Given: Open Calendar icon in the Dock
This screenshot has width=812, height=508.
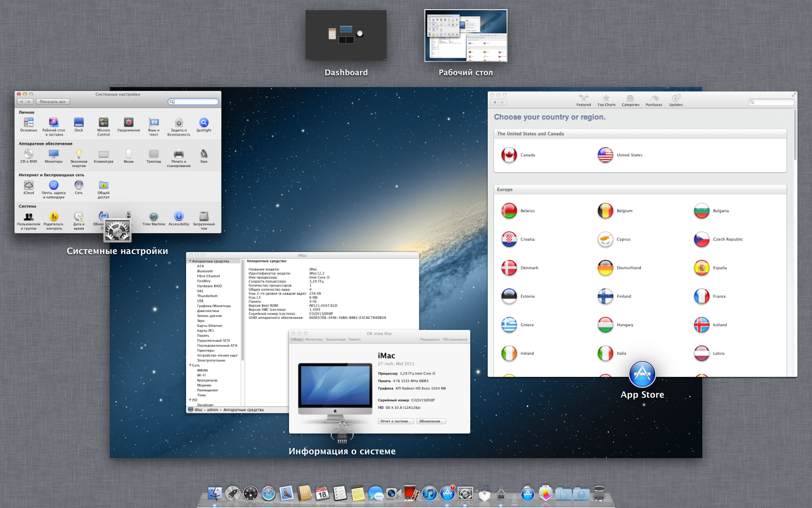Looking at the screenshot, I should [322, 493].
